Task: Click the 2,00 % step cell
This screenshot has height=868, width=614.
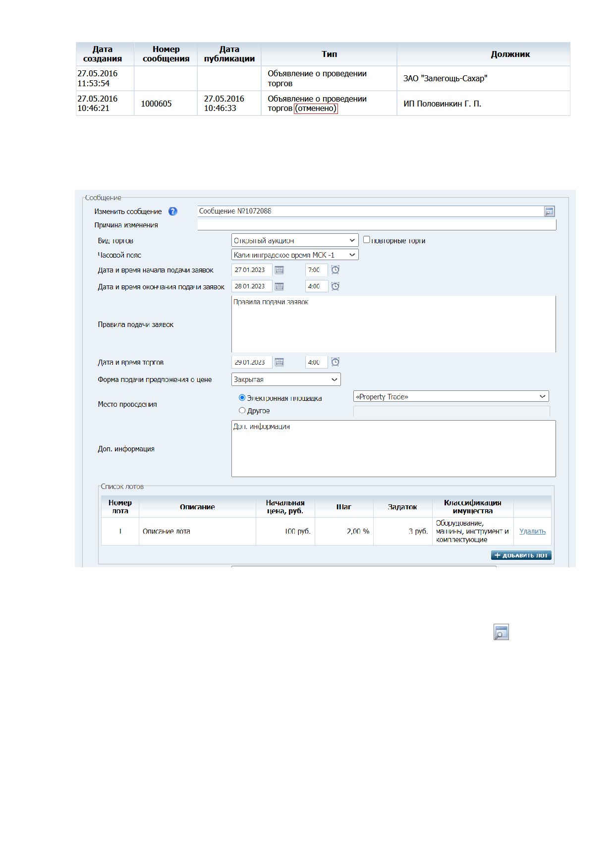Action: [x=344, y=531]
